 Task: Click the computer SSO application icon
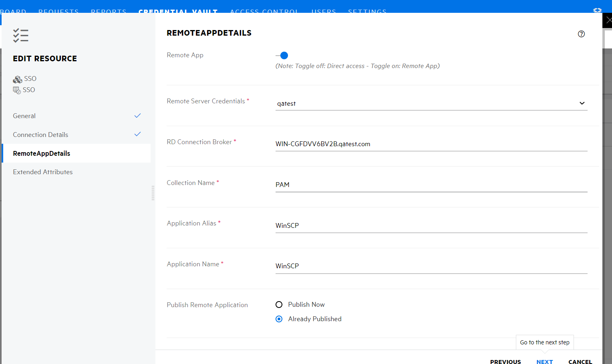17,90
